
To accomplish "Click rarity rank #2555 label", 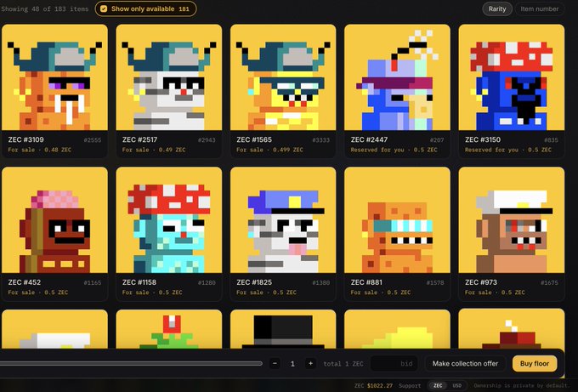I will tap(92, 140).
